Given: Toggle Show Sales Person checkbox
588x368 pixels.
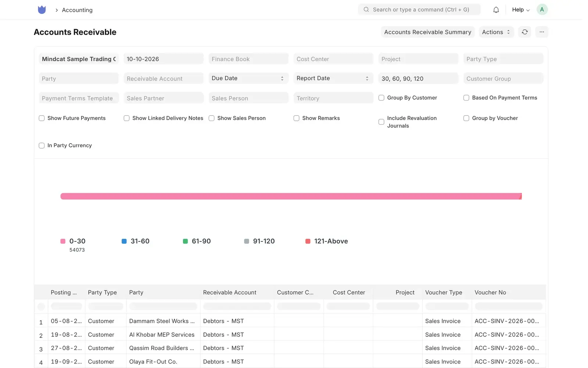Looking at the screenshot, I should [x=212, y=118].
